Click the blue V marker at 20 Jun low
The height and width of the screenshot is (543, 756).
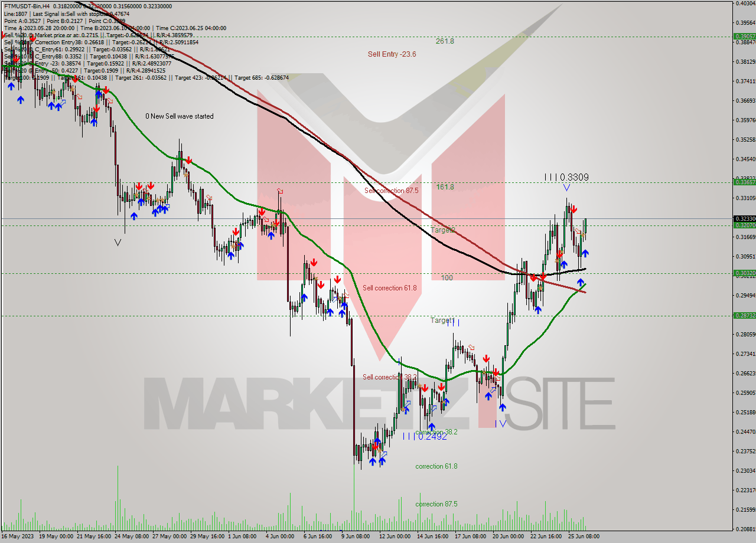[503, 424]
